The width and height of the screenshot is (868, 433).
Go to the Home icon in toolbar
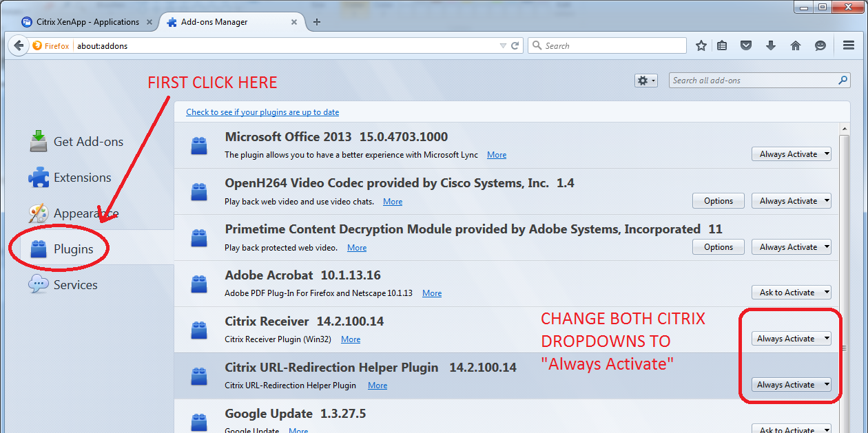coord(796,46)
